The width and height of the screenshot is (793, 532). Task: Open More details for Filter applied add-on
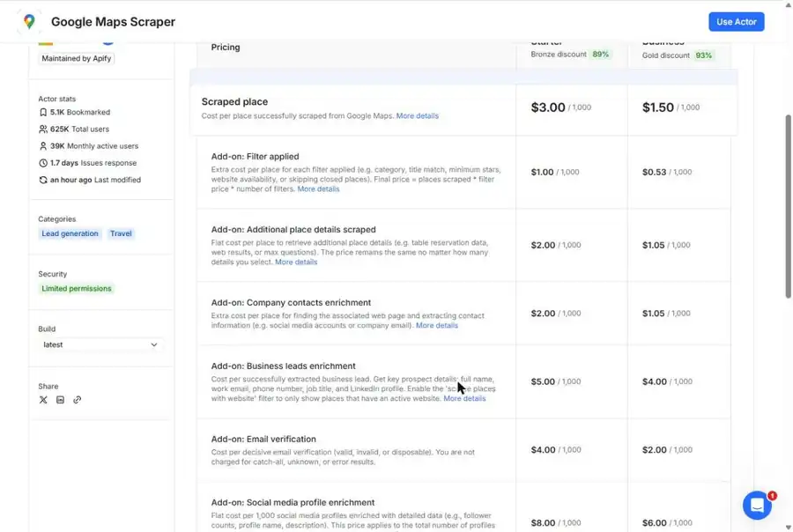pos(318,189)
